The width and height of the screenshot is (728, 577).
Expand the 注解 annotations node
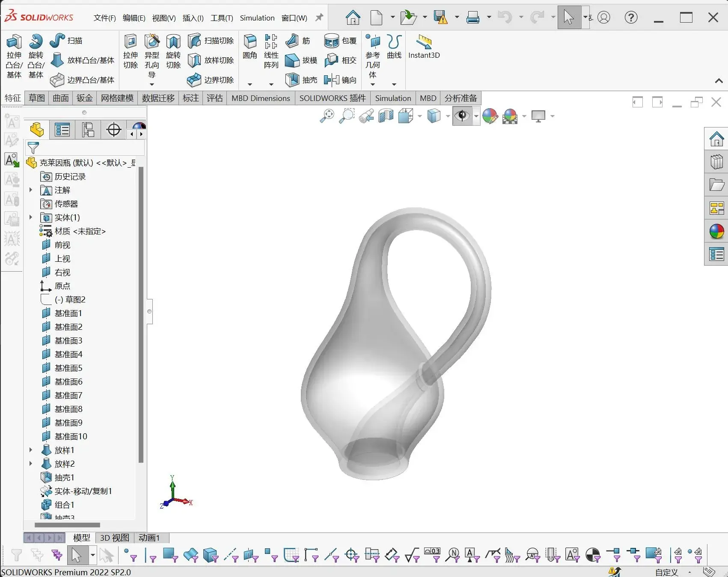(31, 190)
